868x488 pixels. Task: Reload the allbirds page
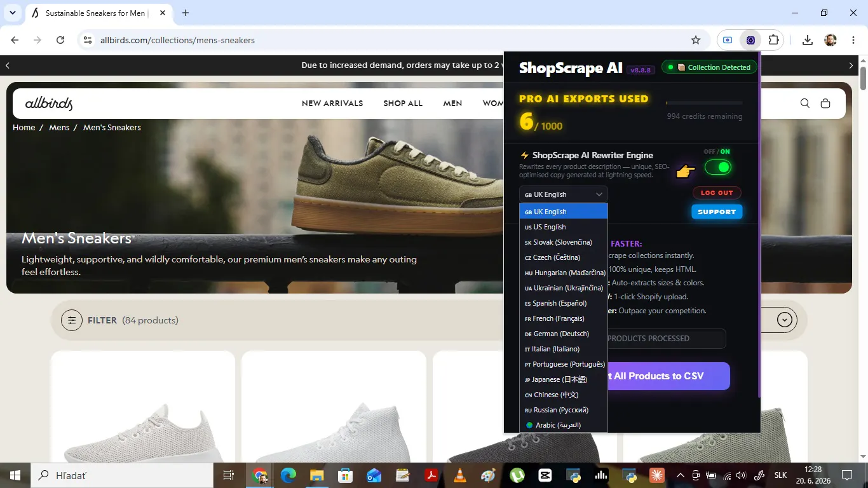(60, 40)
